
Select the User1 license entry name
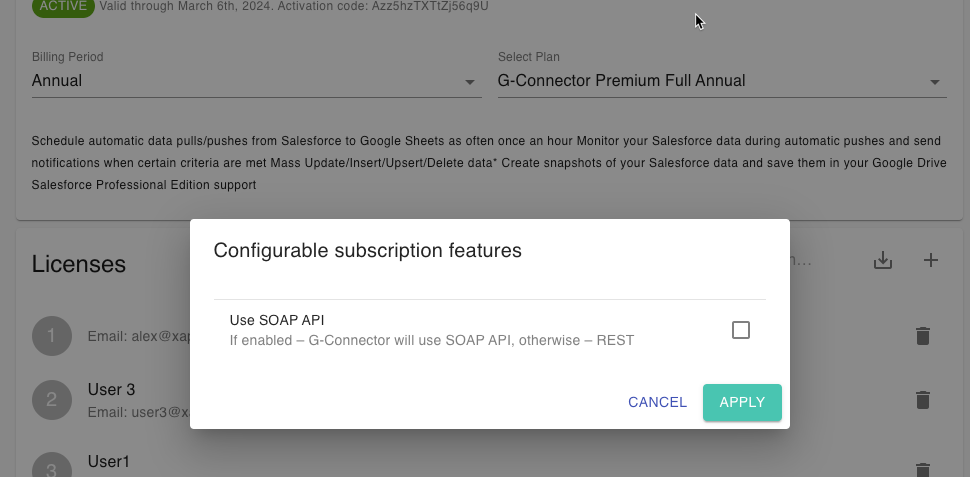[x=109, y=461]
